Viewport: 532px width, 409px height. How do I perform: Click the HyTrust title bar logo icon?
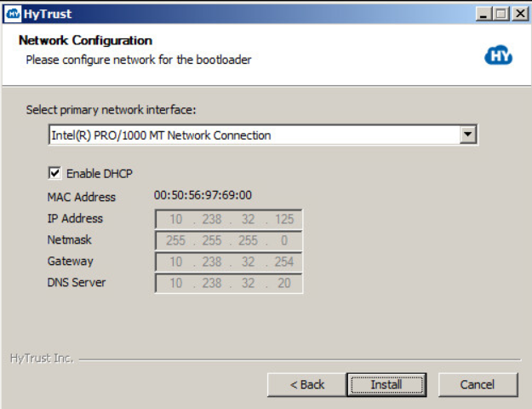click(13, 14)
